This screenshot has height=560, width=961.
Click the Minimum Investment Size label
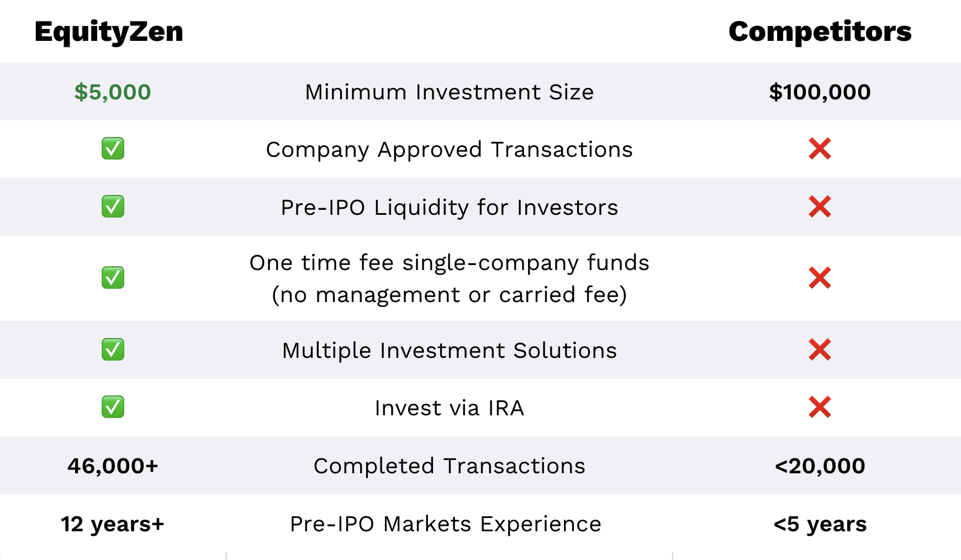(x=450, y=92)
